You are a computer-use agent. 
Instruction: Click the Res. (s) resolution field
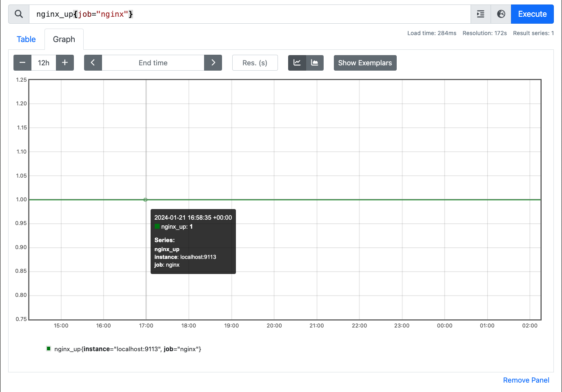[x=255, y=63]
